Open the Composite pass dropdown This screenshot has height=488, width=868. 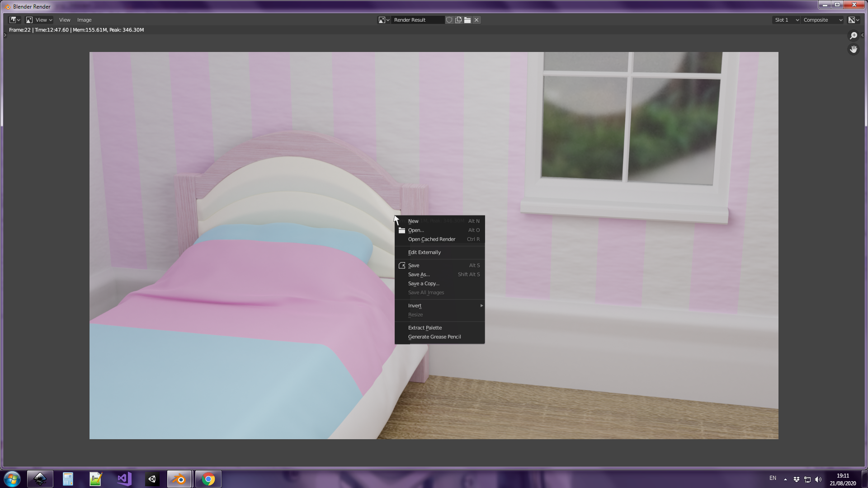[823, 20]
